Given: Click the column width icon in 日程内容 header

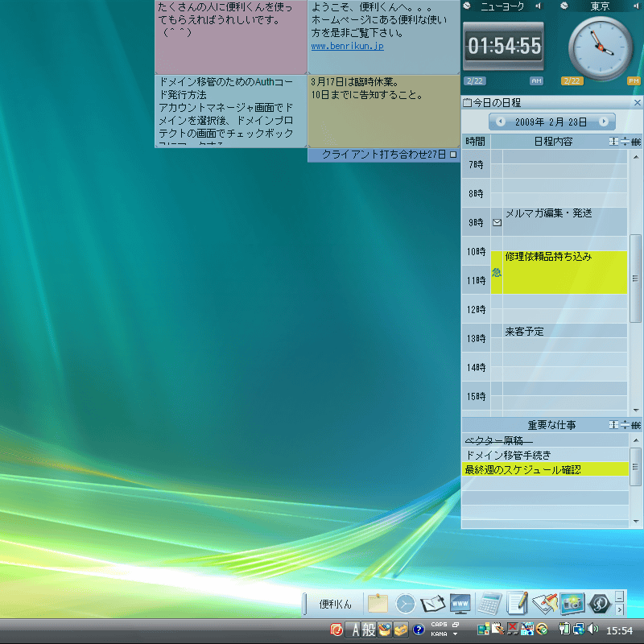Looking at the screenshot, I should click(613, 142).
